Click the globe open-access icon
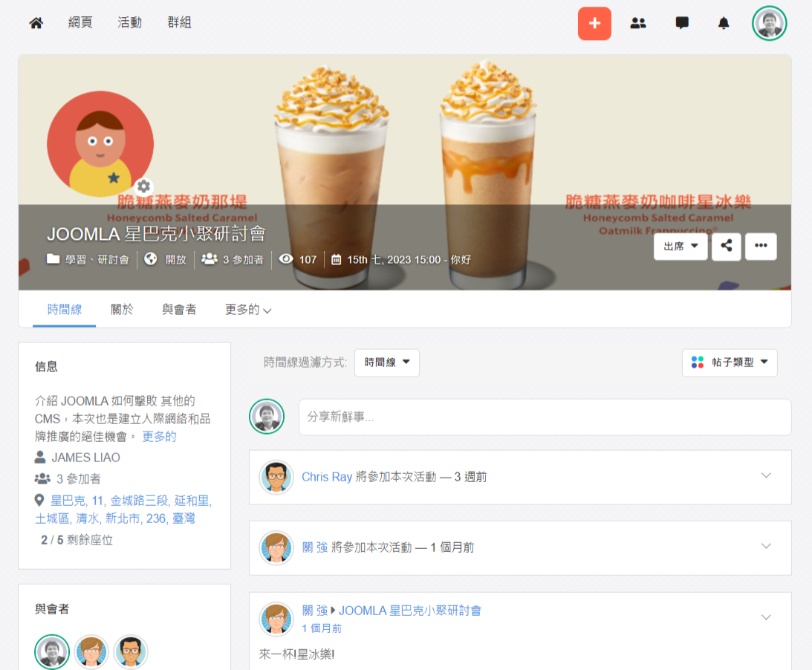 coord(151,259)
